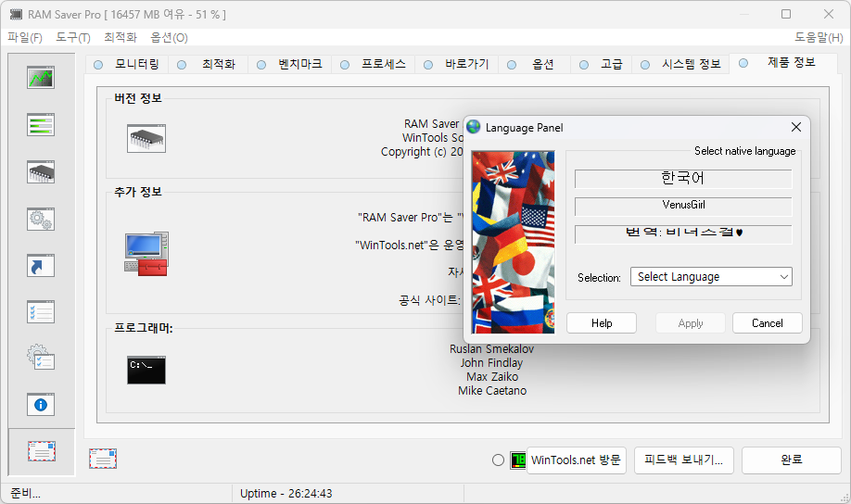Viewport: 851px width, 504px height.
Task: Click the 준비... status bar text
Action: click(x=26, y=493)
